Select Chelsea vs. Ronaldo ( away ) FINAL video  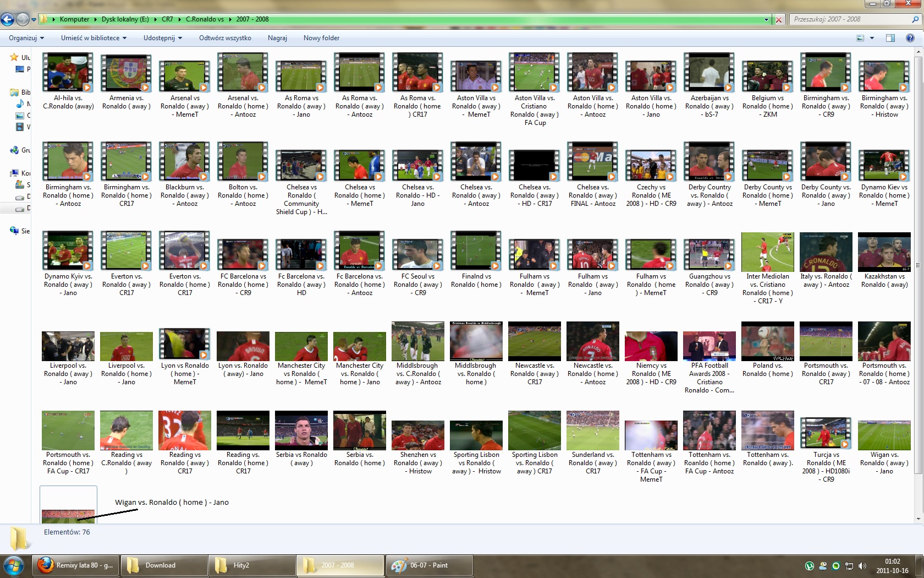[593, 174]
